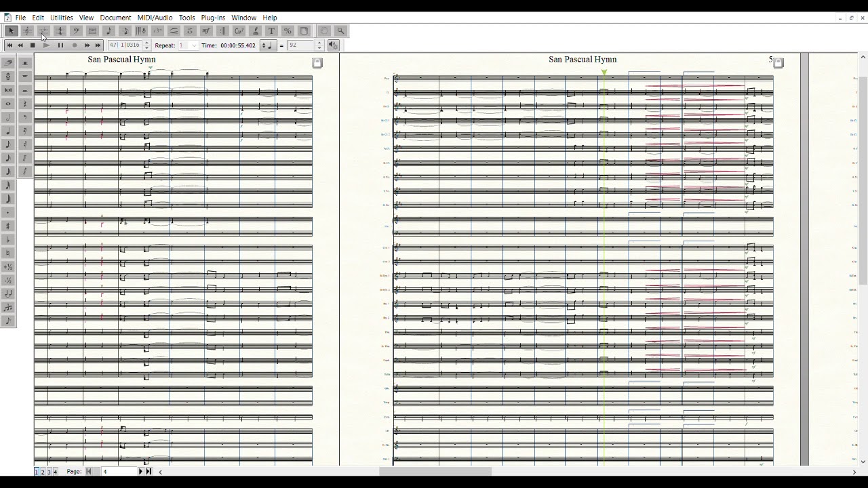Go to the last page arrow

pyautogui.click(x=149, y=472)
